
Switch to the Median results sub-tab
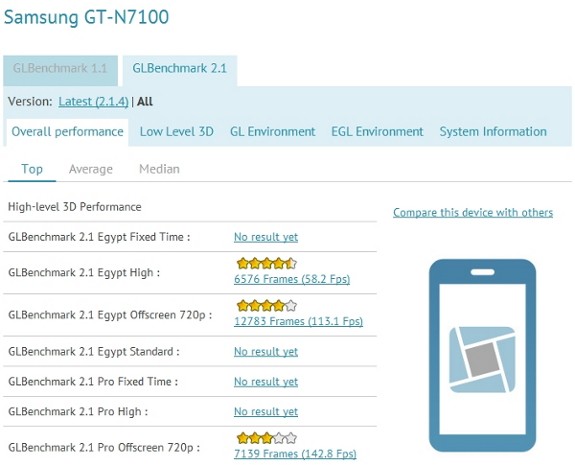click(x=160, y=169)
